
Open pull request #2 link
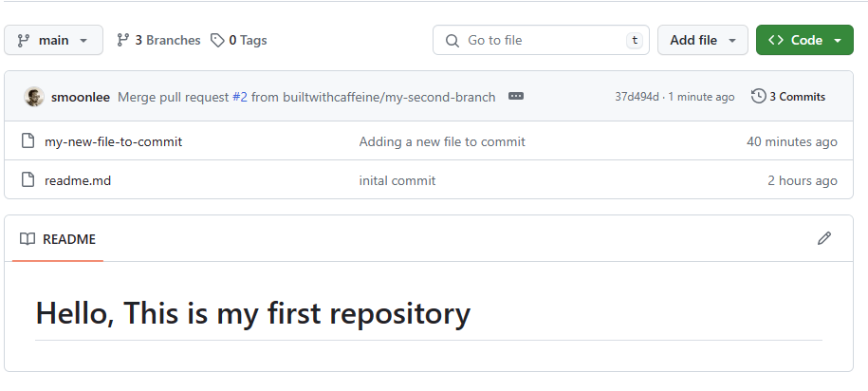[240, 97]
